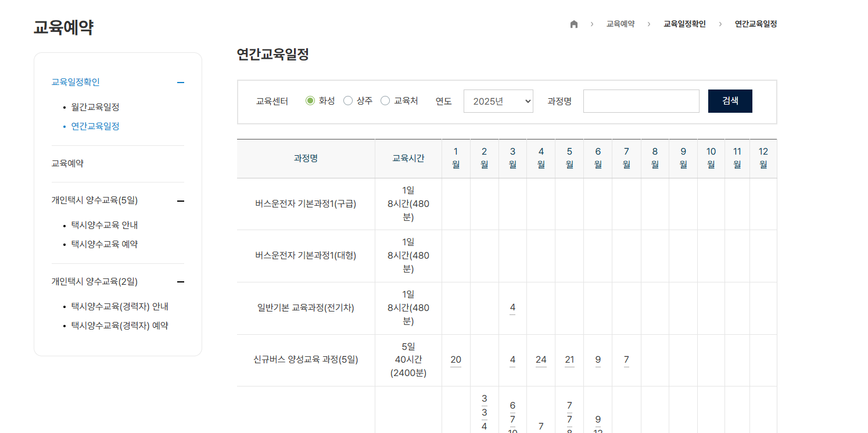This screenshot has height=433, width=868.
Task: Go to 택시양수교육 안내 page
Action: tap(104, 226)
